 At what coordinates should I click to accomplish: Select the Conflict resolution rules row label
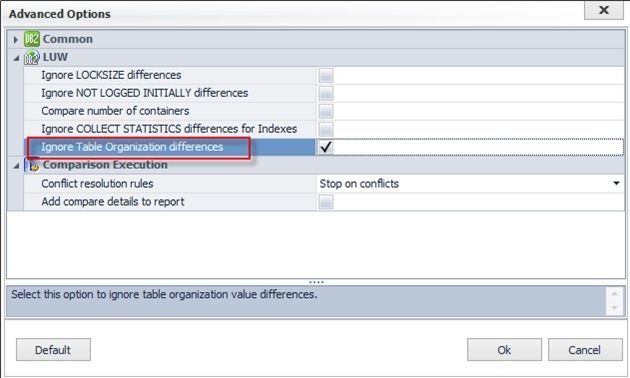pyautogui.click(x=97, y=184)
